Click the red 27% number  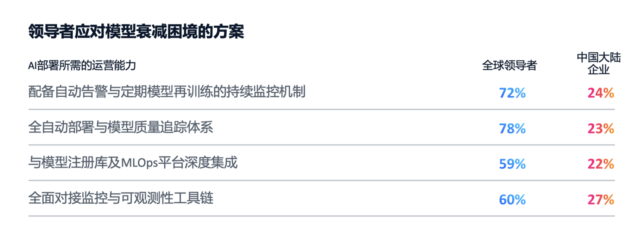[x=600, y=200]
